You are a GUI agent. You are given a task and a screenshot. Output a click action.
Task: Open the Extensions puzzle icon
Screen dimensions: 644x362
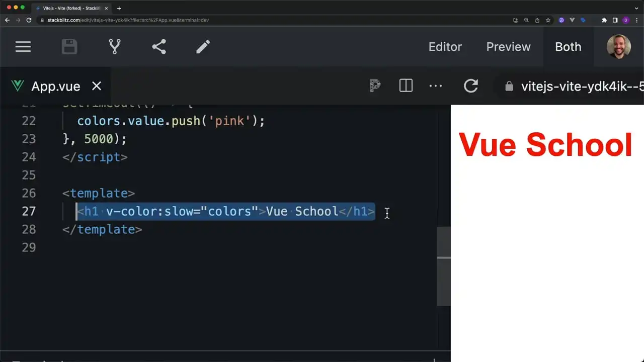(604, 20)
